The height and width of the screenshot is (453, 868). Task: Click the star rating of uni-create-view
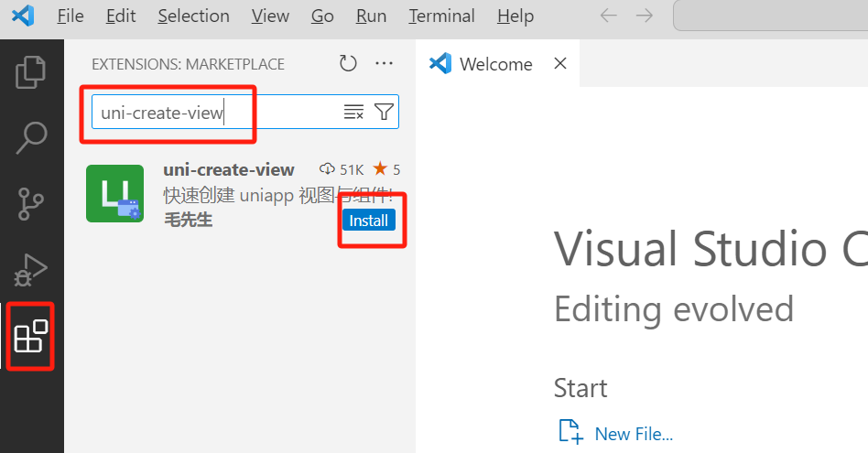pyautogui.click(x=386, y=169)
